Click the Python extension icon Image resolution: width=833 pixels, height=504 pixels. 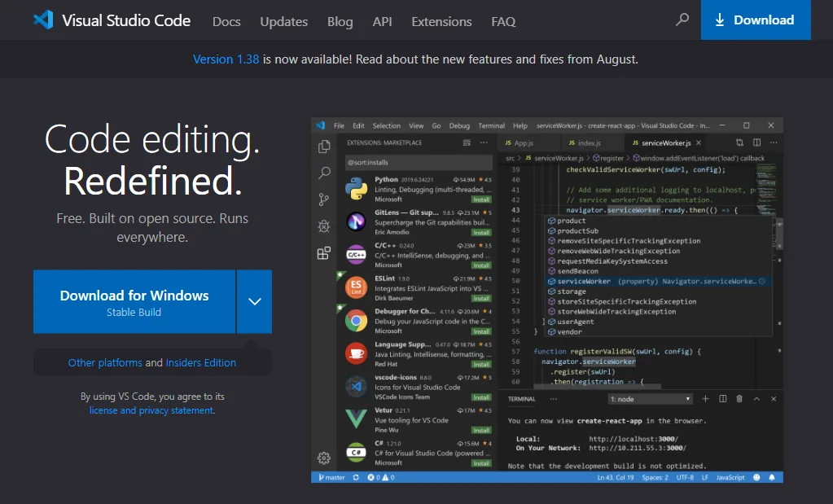[356, 189]
